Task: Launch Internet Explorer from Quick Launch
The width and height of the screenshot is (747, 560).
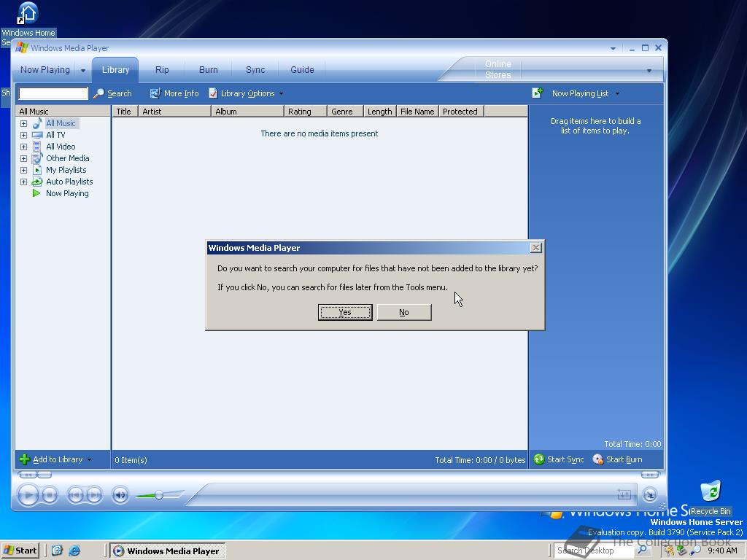Action: 74,551
